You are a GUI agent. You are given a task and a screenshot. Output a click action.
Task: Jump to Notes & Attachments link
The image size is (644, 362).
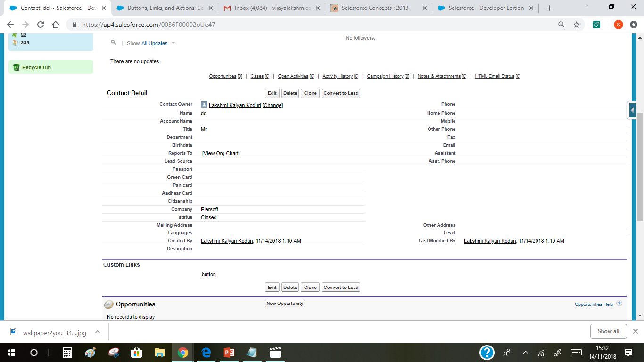pyautogui.click(x=439, y=76)
